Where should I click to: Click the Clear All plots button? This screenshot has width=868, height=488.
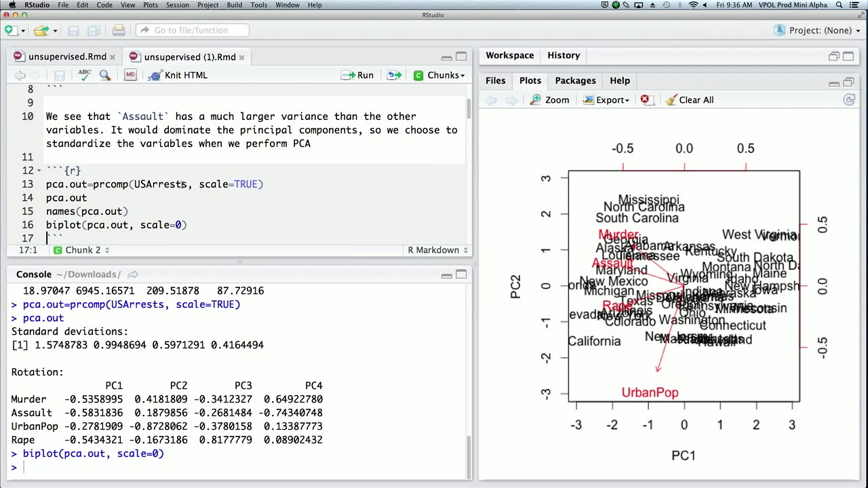690,100
